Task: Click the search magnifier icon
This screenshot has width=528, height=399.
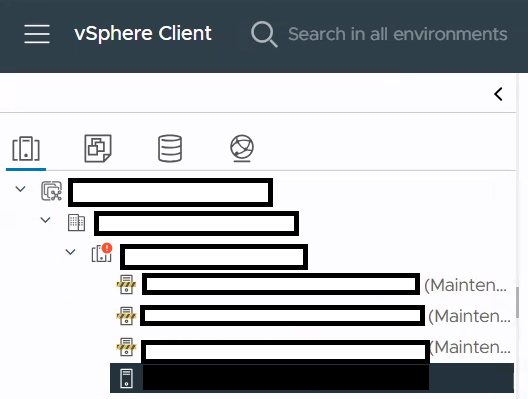Action: tap(264, 34)
